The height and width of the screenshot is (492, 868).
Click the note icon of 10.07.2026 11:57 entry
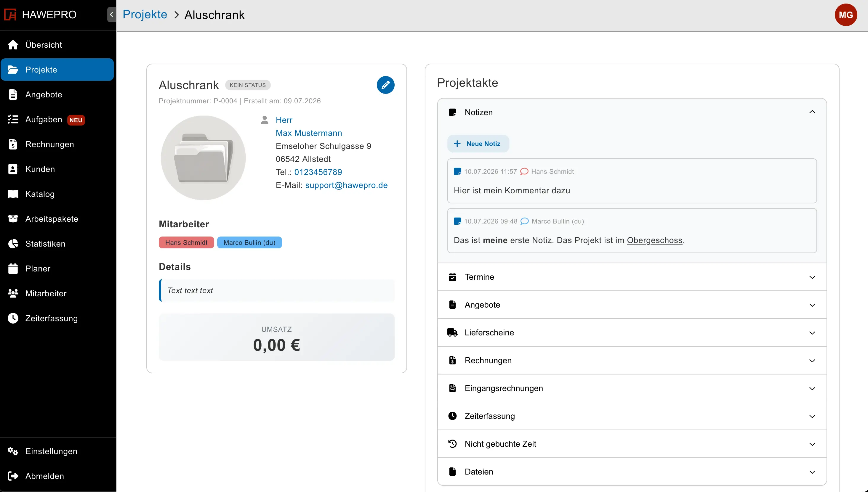(x=457, y=172)
